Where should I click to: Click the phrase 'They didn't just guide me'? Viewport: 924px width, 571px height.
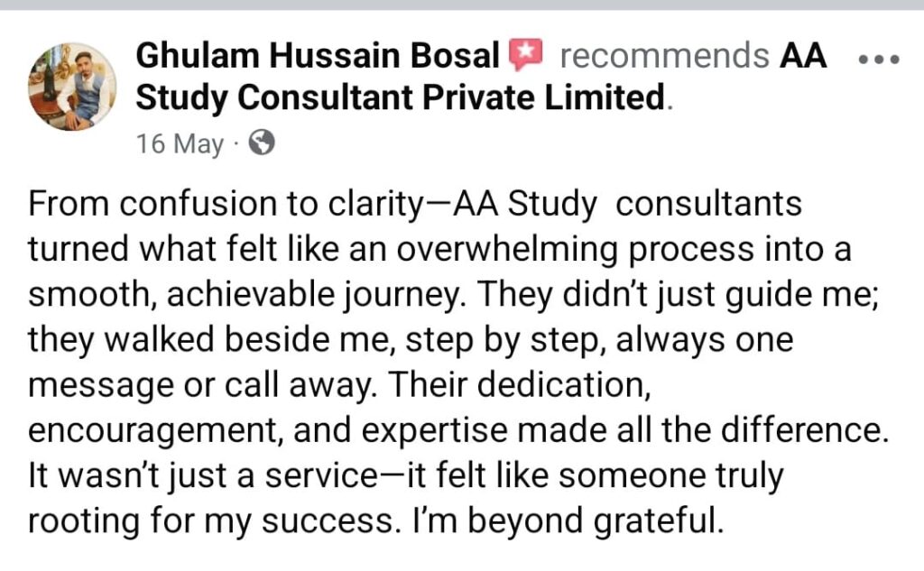675,295
